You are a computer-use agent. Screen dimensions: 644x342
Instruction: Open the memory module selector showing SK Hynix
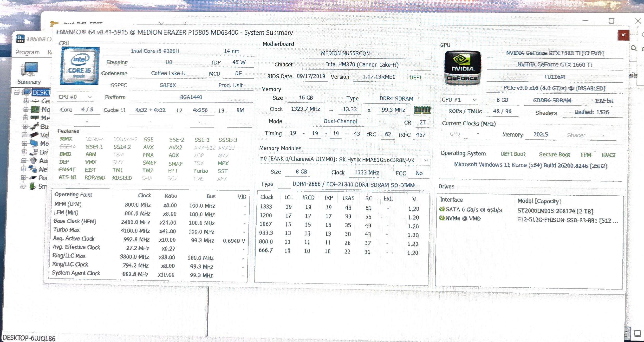(x=344, y=160)
